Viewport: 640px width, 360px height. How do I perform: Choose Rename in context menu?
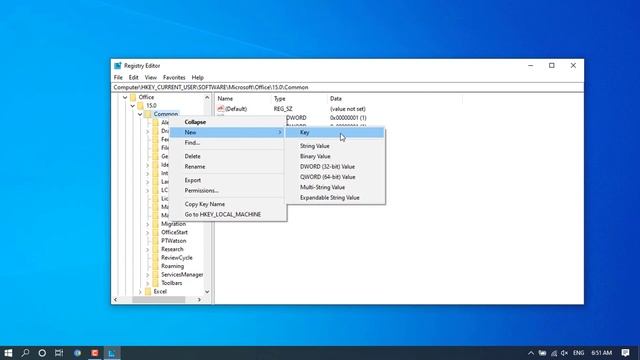[228, 167]
